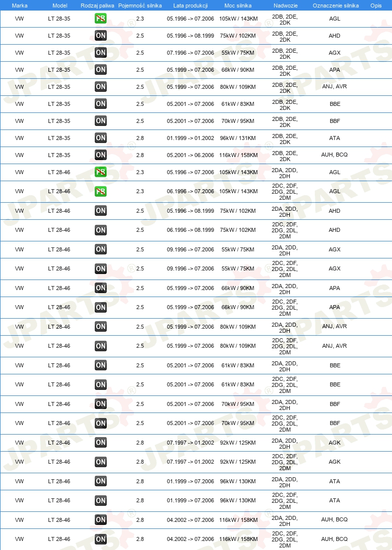This screenshot has width=392, height=550.
Task: Click the Marka column header
Action: [x=20, y=6]
